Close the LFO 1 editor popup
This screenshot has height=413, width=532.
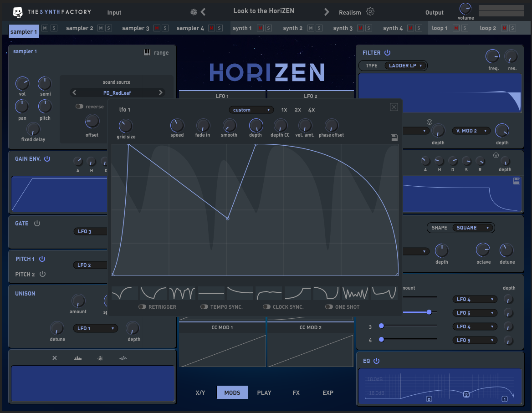pyautogui.click(x=394, y=107)
